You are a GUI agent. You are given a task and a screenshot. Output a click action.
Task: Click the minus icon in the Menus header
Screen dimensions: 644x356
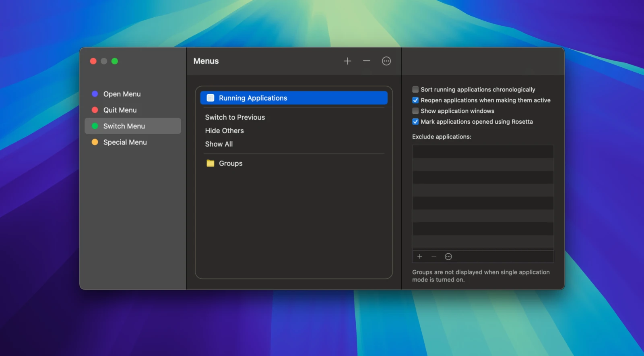366,61
